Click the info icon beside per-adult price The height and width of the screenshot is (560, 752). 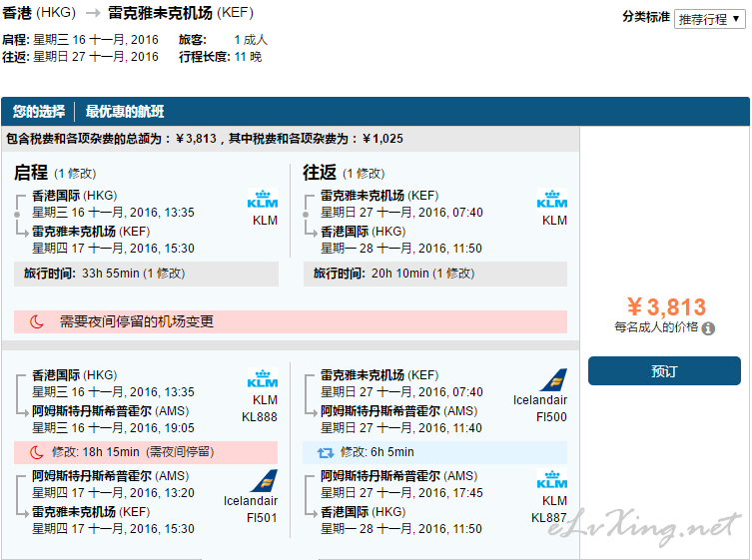click(708, 328)
